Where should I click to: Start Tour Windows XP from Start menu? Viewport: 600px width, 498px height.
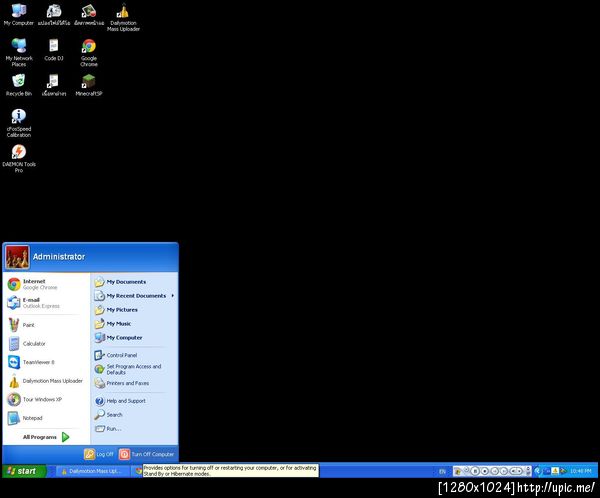click(46, 399)
